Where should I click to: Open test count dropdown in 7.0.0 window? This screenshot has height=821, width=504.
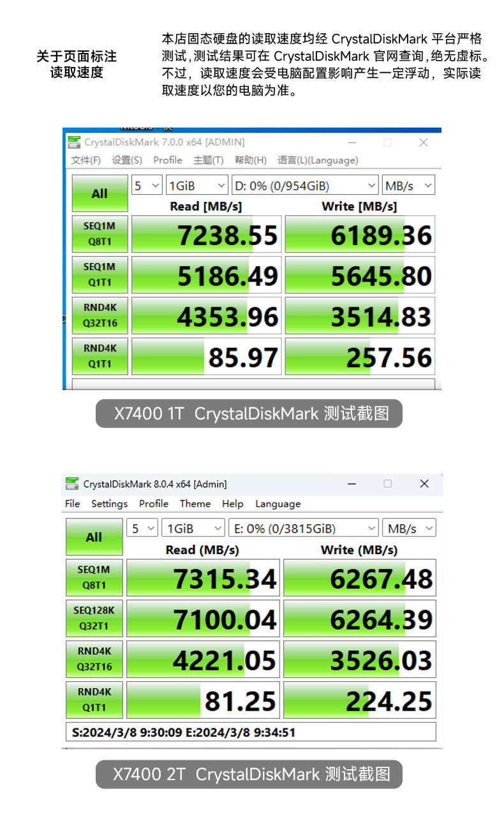tap(147, 186)
